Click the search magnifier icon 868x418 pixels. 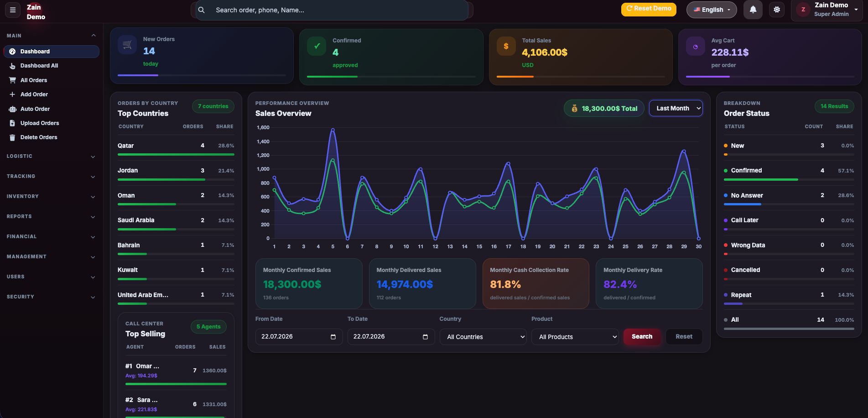pos(201,10)
